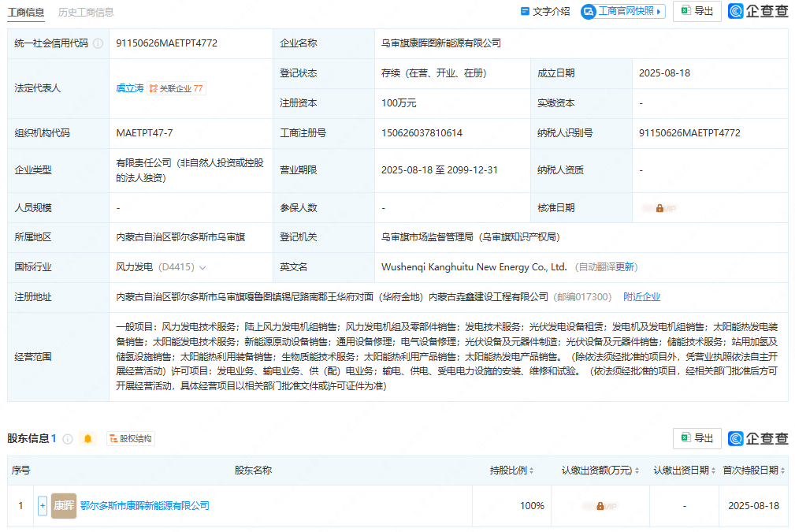The image size is (795, 532).
Task: Open legal representative 虞立涛 profile link
Action: 130,88
